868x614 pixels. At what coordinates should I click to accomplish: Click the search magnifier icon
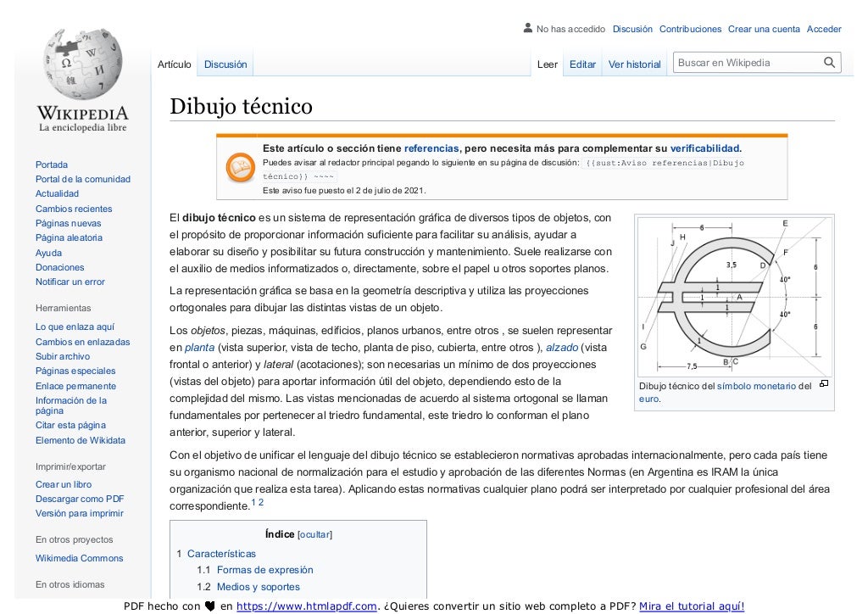coord(829,63)
